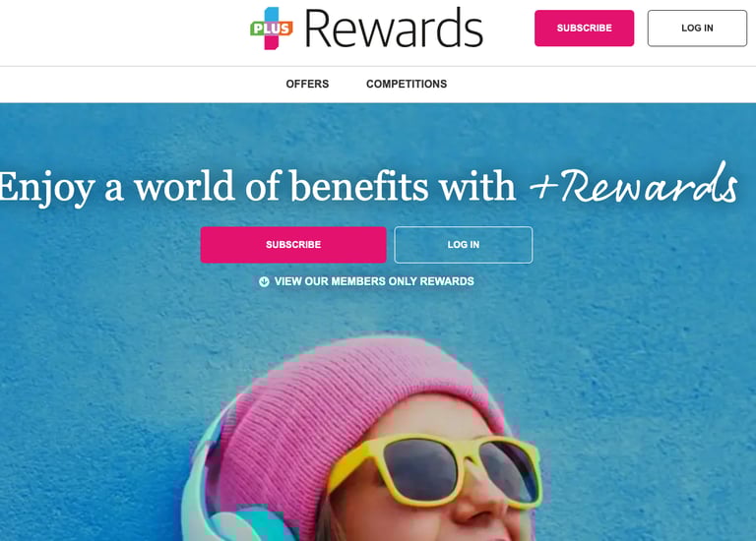The image size is (756, 541).
Task: Click the header Log In button
Action: 697,28
